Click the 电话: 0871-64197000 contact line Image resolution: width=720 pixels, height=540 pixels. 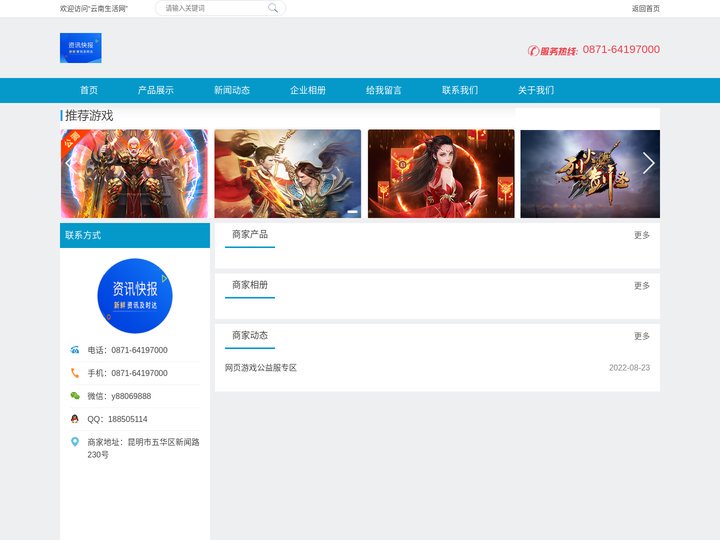point(128,350)
